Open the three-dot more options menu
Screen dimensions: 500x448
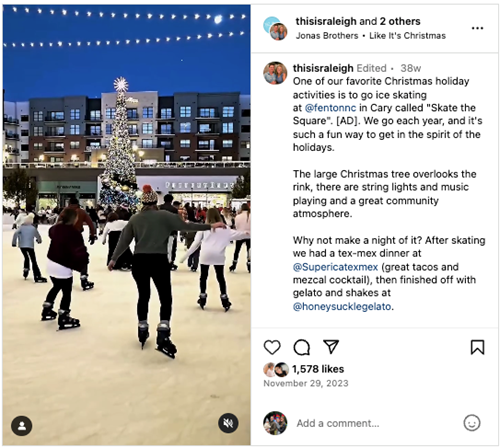pos(477,28)
